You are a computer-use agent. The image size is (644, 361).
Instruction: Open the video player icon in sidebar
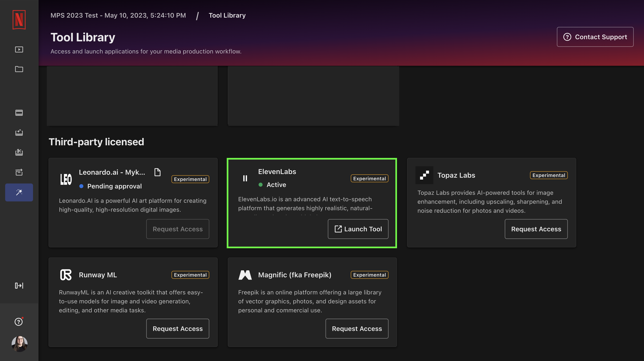[19, 49]
